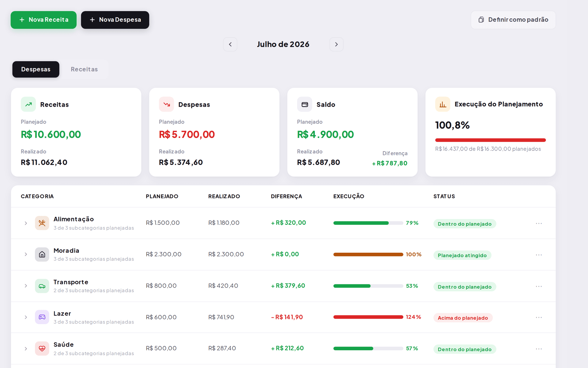This screenshot has height=368, width=588.
Task: Click the Acima do planejado status badge
Action: [463, 318]
